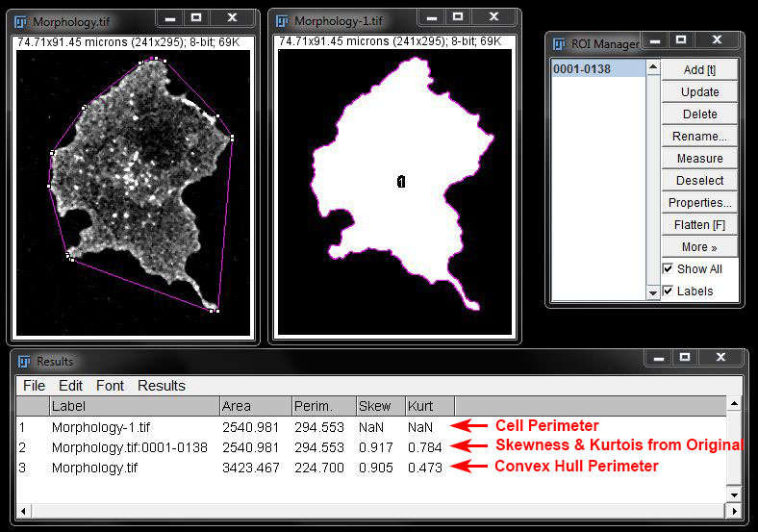Minimize the Results window

[x=659, y=358]
